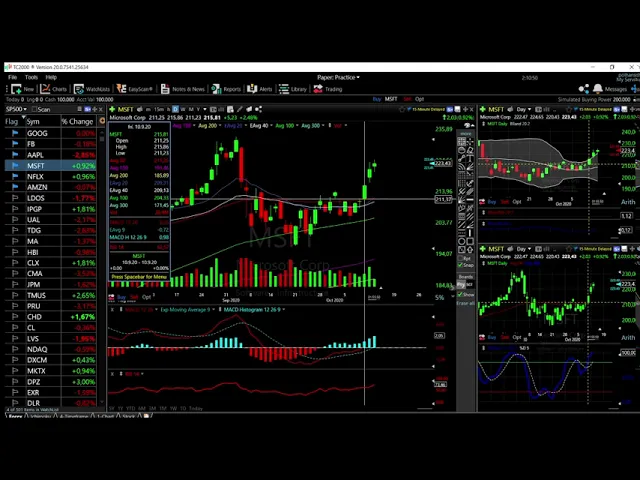Image resolution: width=640 pixels, height=480 pixels.
Task: Open the Help menu
Action: coord(51,77)
